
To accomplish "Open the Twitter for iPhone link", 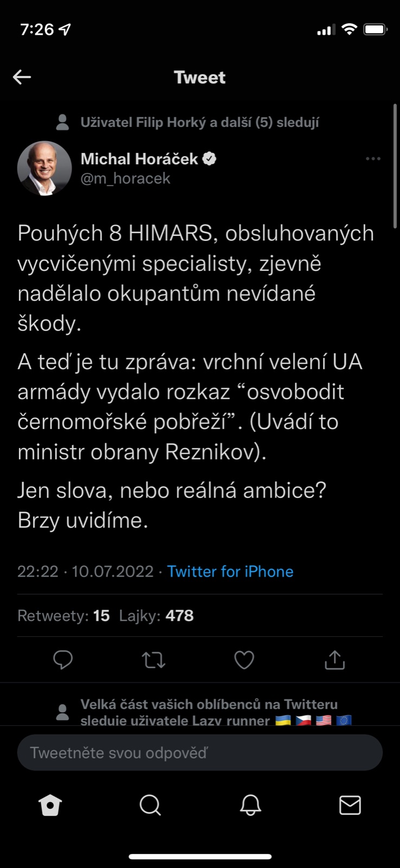I will pyautogui.click(x=230, y=571).
